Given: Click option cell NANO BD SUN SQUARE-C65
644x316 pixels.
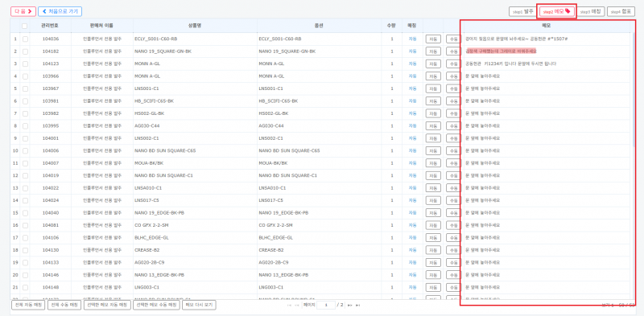Looking at the screenshot, I should (289, 150).
